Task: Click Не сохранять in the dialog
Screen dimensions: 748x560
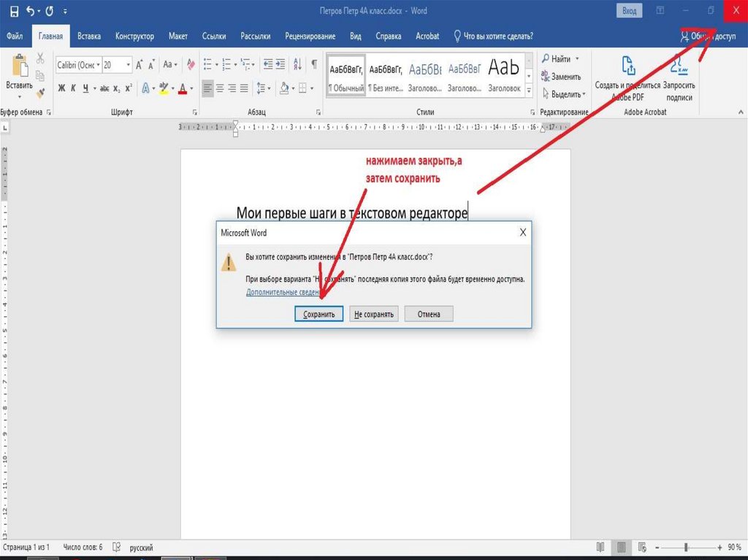Action: click(373, 314)
